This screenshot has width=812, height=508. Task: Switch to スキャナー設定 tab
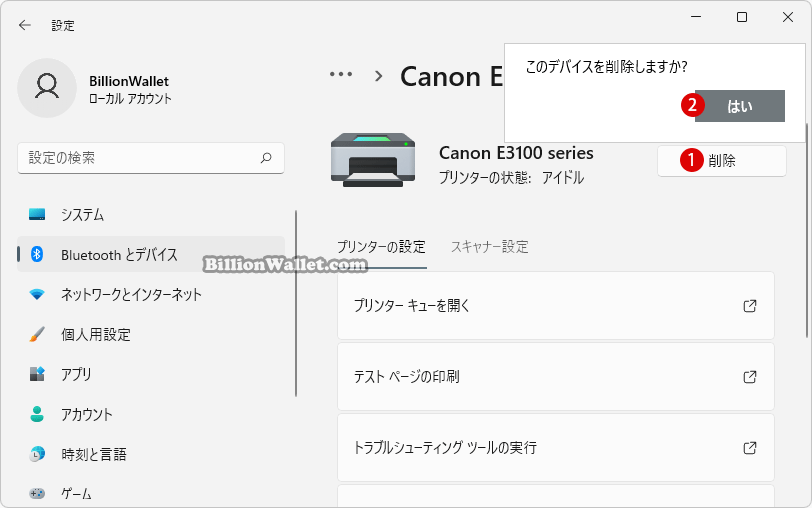coord(489,247)
